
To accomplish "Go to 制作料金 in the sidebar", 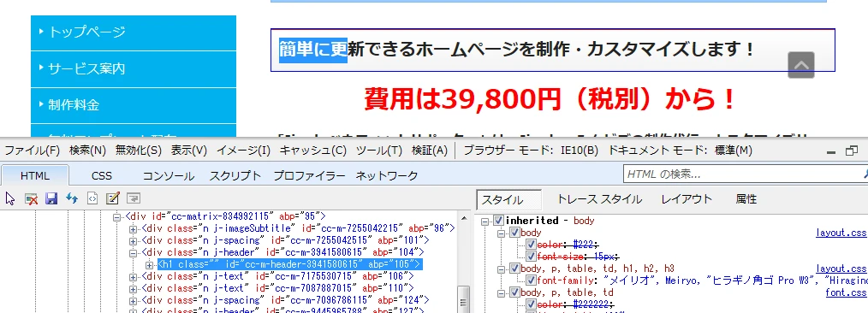I will (134, 104).
